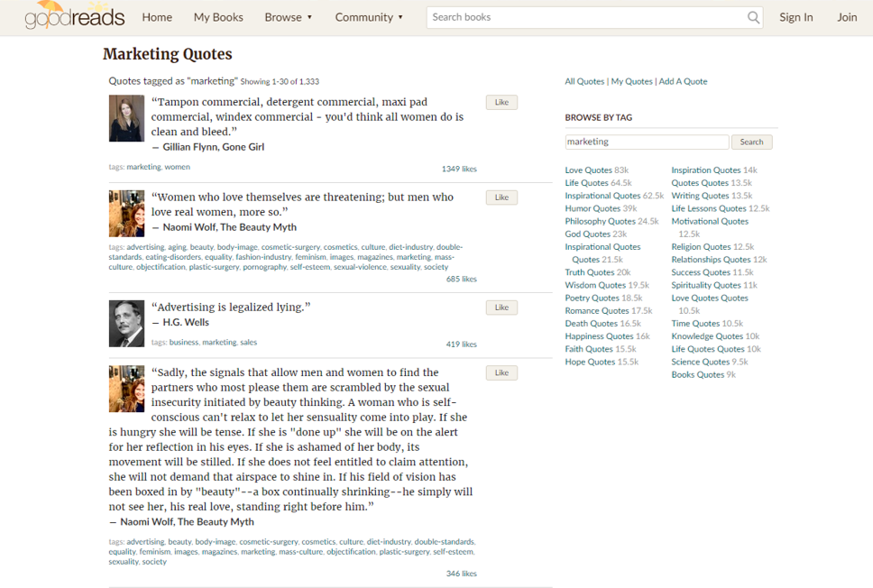Open Gillian Flynn's author photo
Viewport: 873px width, 588px height.
coord(126,118)
